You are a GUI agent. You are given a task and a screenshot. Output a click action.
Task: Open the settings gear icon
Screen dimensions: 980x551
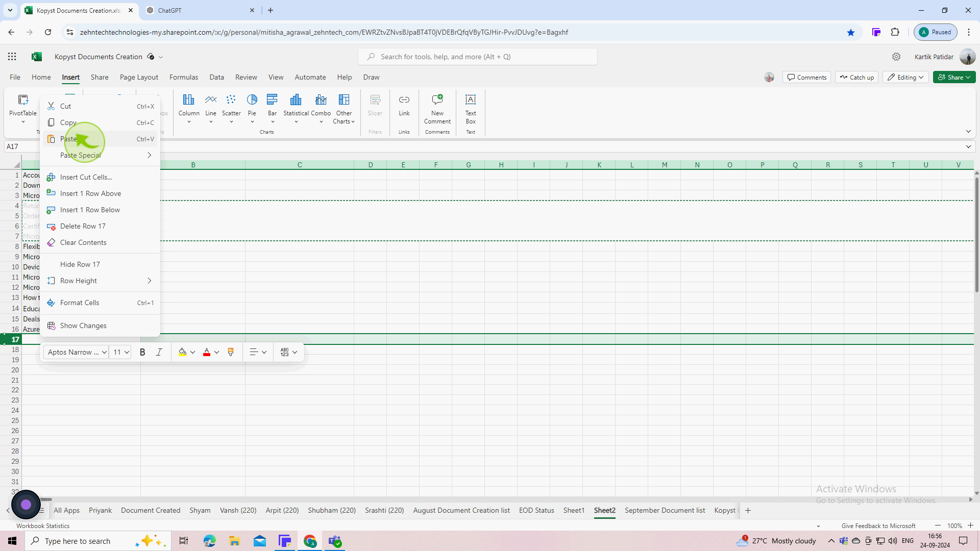point(896,57)
